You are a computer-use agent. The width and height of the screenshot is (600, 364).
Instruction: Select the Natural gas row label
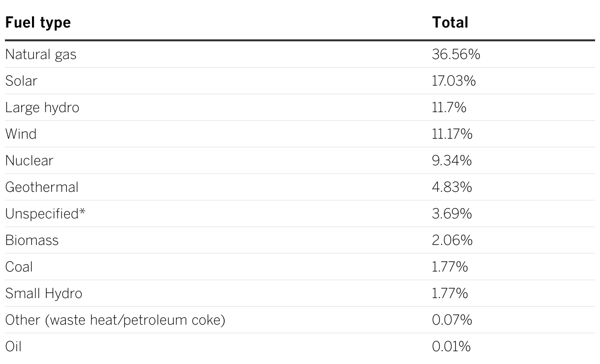pyautogui.click(x=41, y=55)
